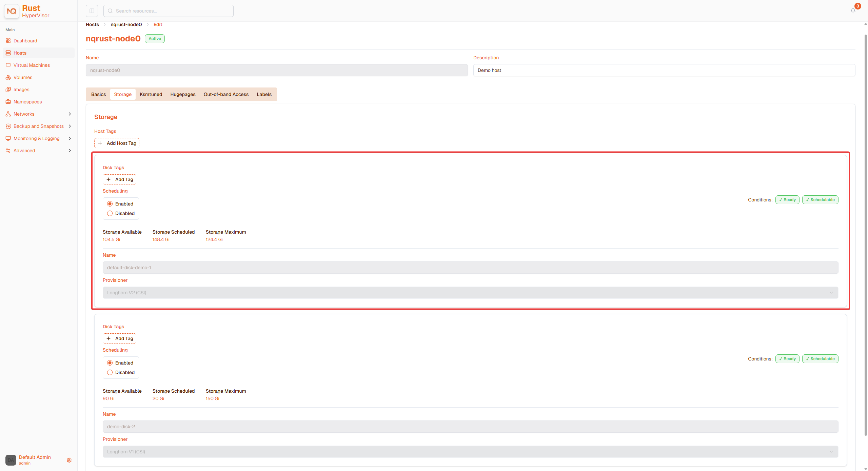The width and height of the screenshot is (868, 471).
Task: Click the Dashboard icon in sidebar
Action: (8, 41)
